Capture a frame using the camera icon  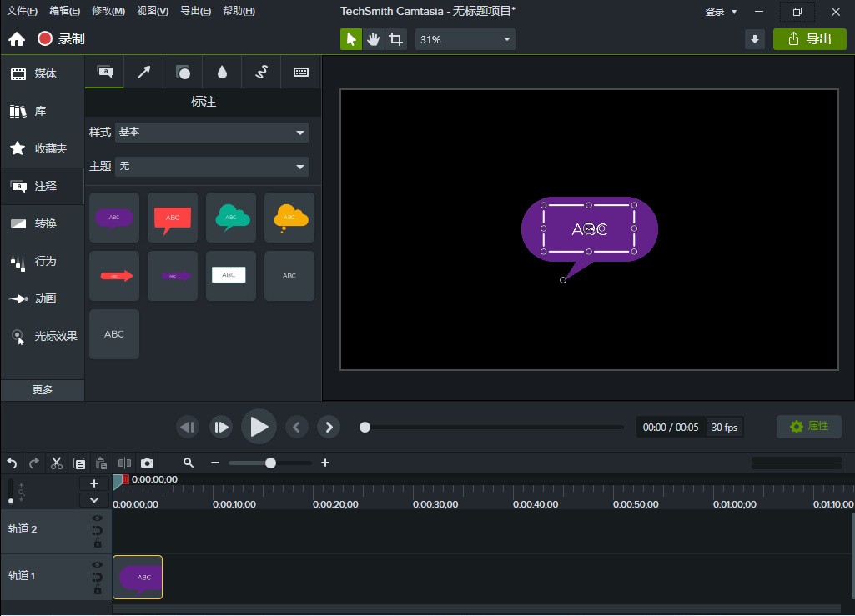pos(147,463)
